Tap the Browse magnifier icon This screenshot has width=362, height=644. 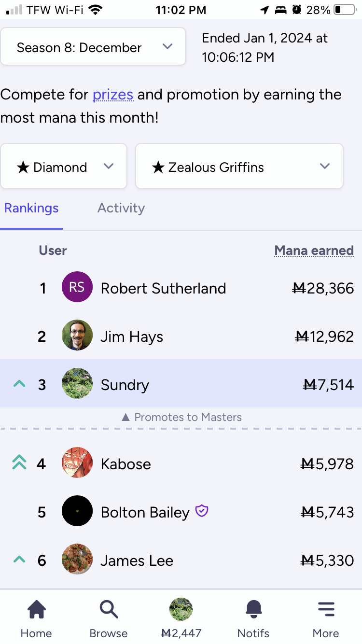109,610
